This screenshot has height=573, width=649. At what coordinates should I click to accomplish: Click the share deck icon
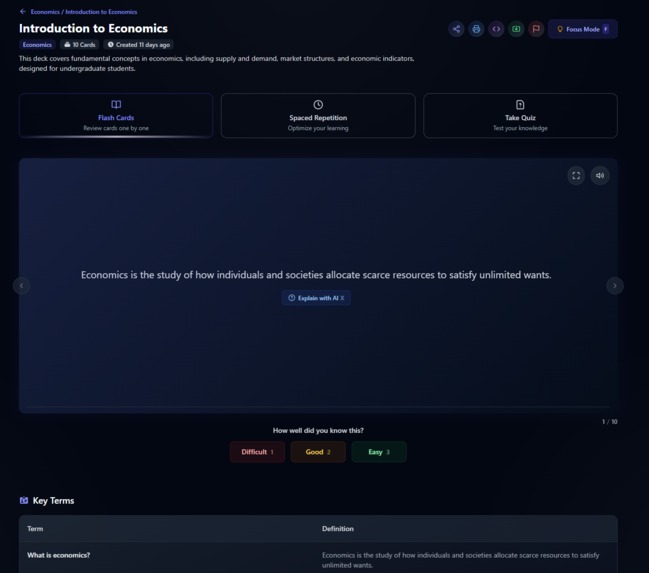coord(457,29)
